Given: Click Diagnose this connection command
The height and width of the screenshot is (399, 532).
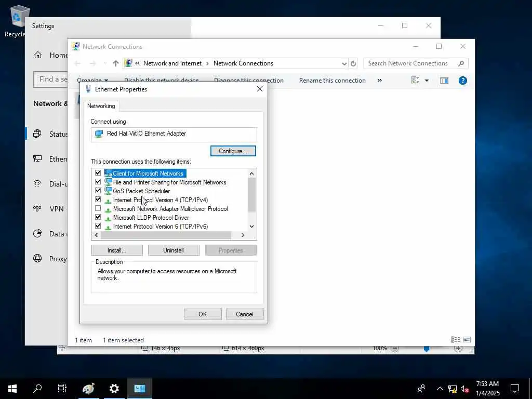Looking at the screenshot, I should pos(249,81).
